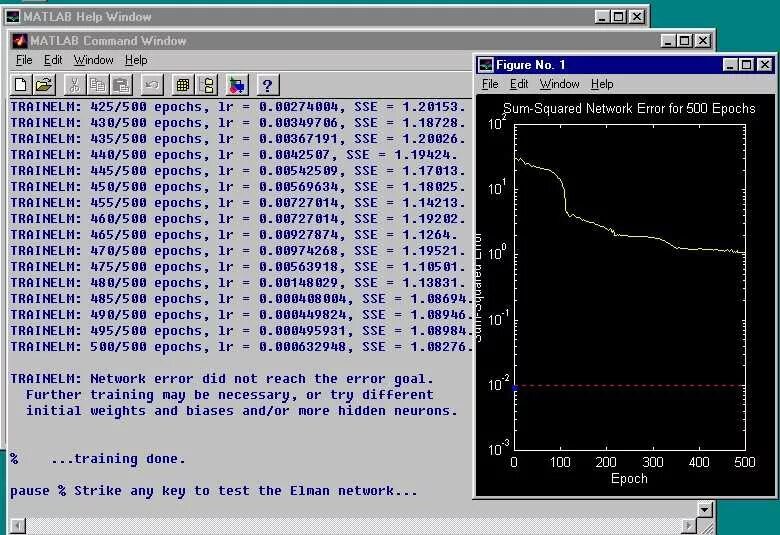Click the '440/500 epochs' output line

coord(234,155)
